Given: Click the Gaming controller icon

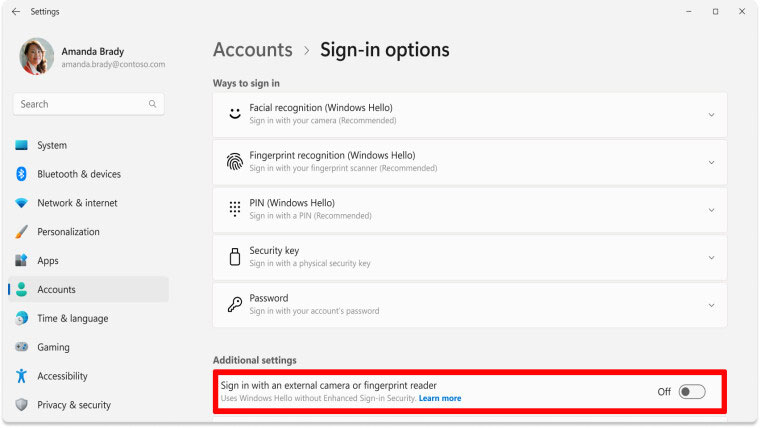Looking at the screenshot, I should pyautogui.click(x=21, y=347).
